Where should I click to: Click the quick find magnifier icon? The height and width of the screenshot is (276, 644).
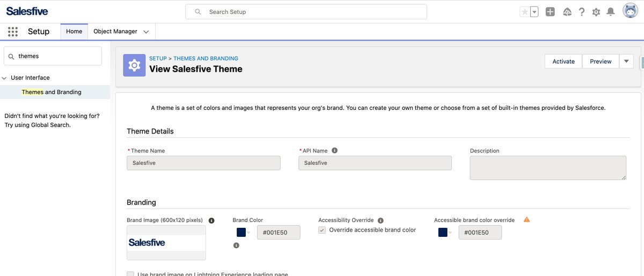pos(11,56)
